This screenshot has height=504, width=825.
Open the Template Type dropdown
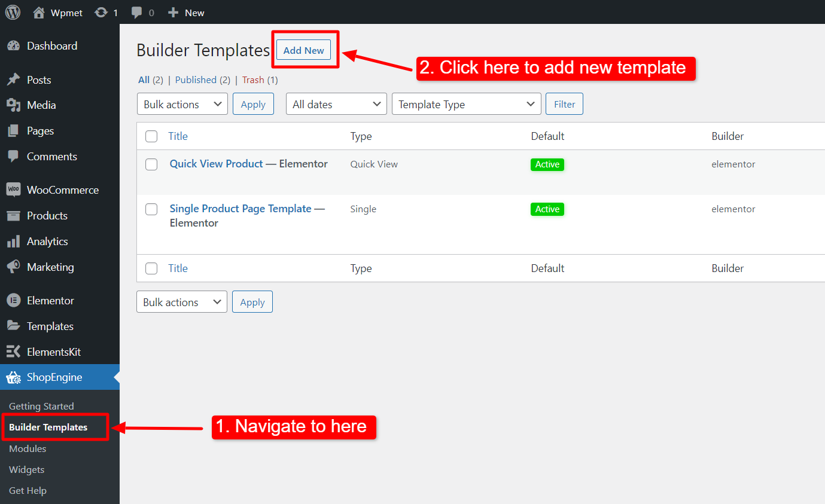tap(466, 103)
